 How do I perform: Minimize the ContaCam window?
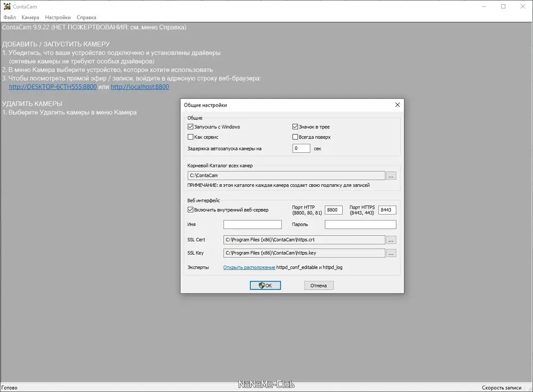[484, 6]
